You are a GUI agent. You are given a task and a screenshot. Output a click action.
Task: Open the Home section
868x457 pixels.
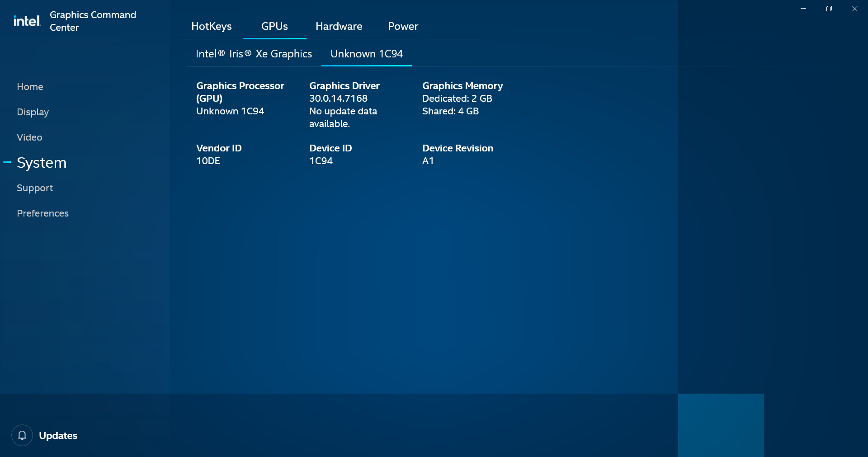pos(30,86)
